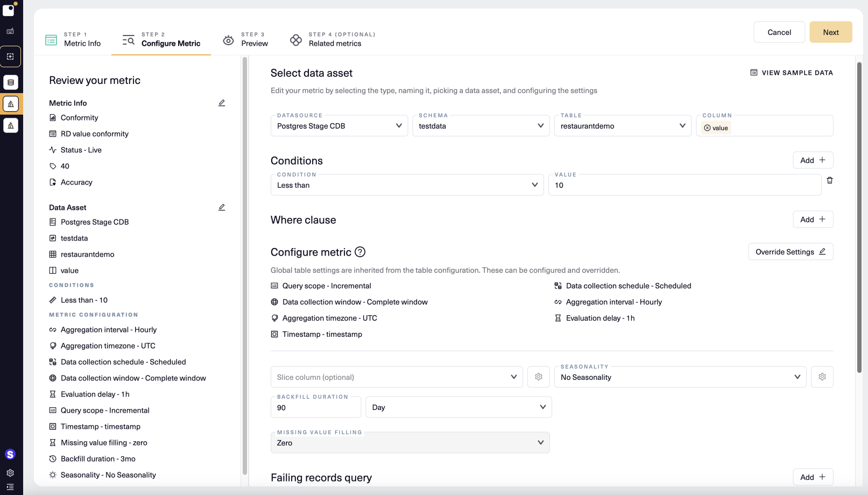Click the help icon beside Configure metric

point(360,252)
